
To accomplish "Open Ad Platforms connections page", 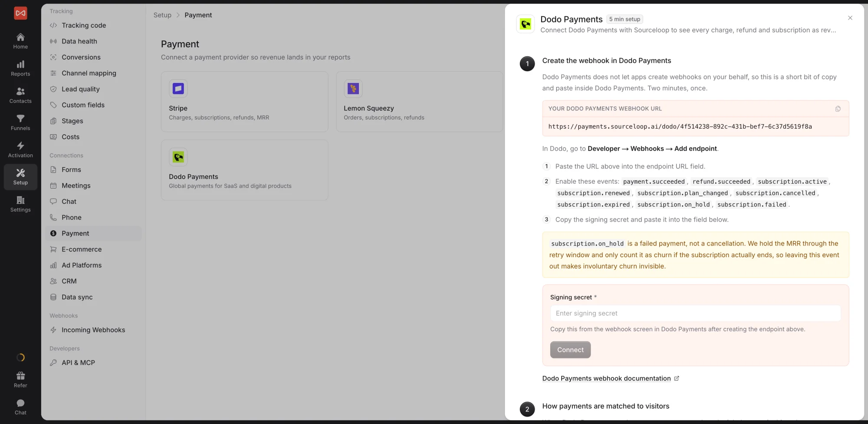I will click(x=93, y=265).
